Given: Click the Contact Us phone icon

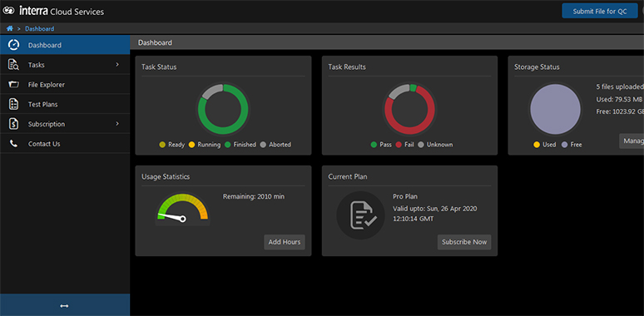Looking at the screenshot, I should coord(13,144).
